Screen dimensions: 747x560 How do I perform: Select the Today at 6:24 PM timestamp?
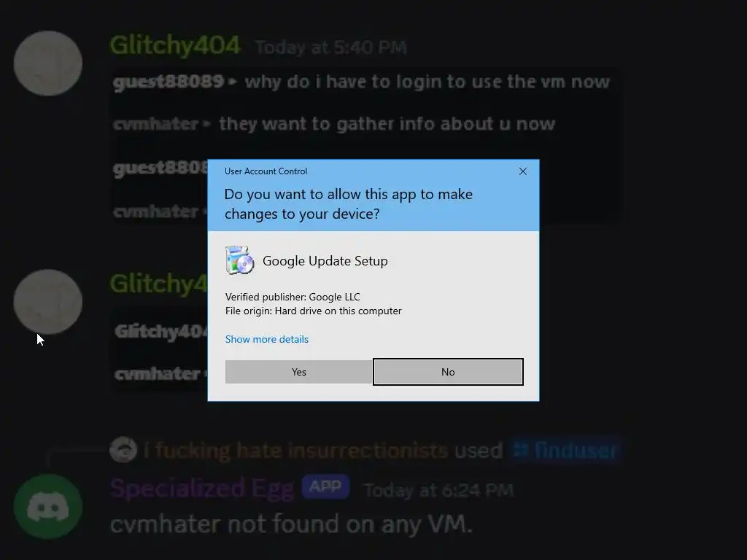click(438, 490)
